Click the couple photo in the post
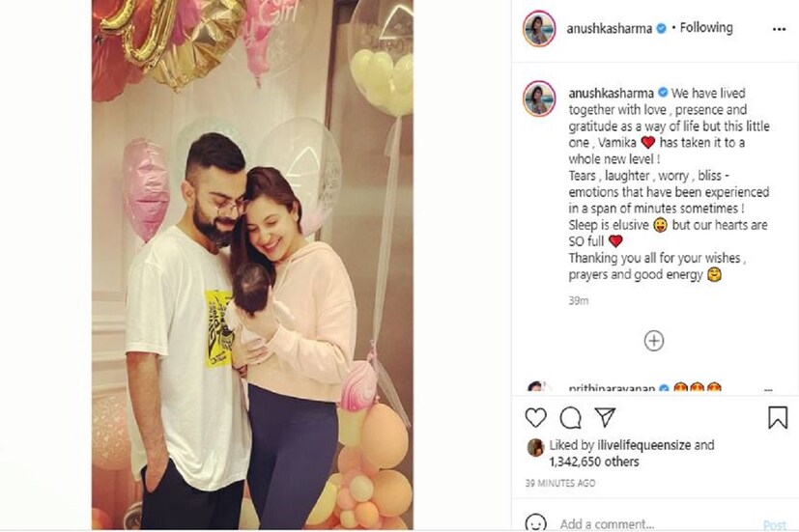Viewport: 799px width, 532px height. click(252, 265)
